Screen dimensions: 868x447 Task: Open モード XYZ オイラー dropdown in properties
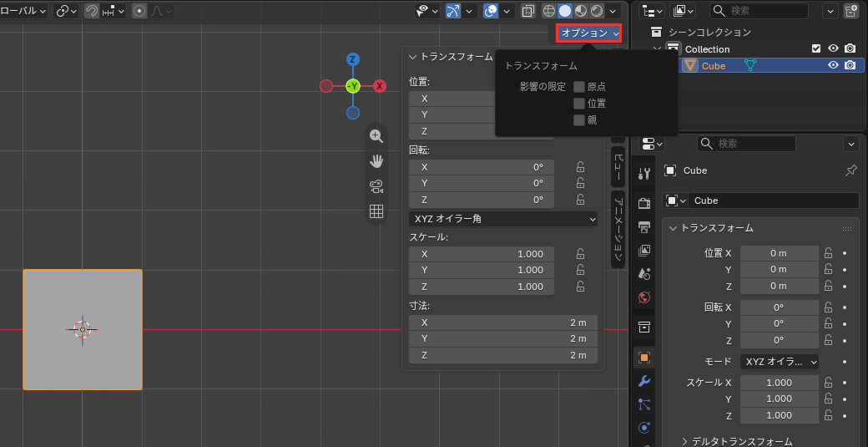point(780,362)
